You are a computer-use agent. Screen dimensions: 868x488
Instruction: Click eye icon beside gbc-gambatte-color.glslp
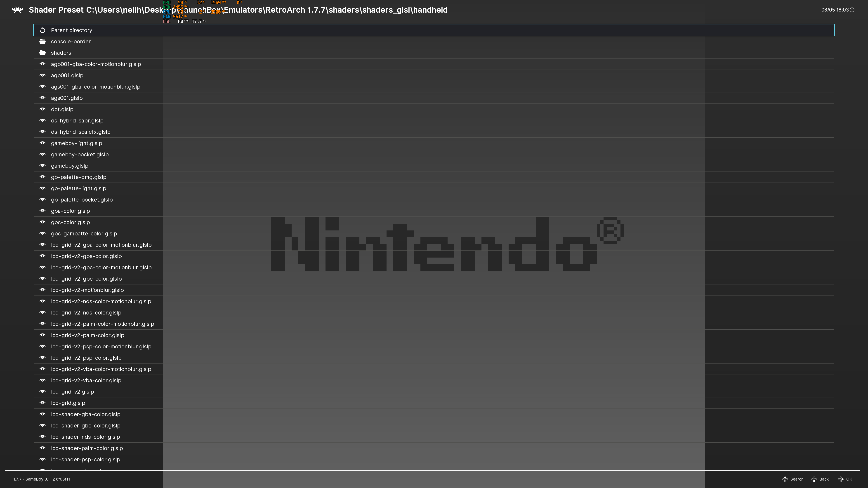pyautogui.click(x=42, y=233)
